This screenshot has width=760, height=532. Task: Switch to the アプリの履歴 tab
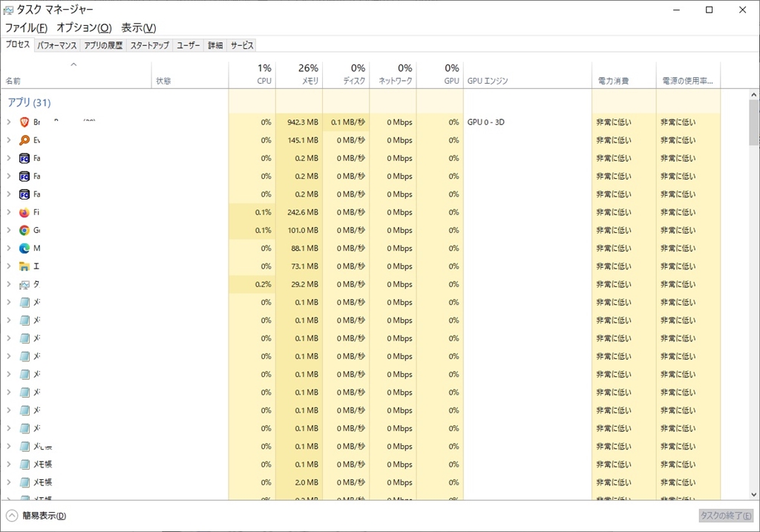[x=103, y=45]
